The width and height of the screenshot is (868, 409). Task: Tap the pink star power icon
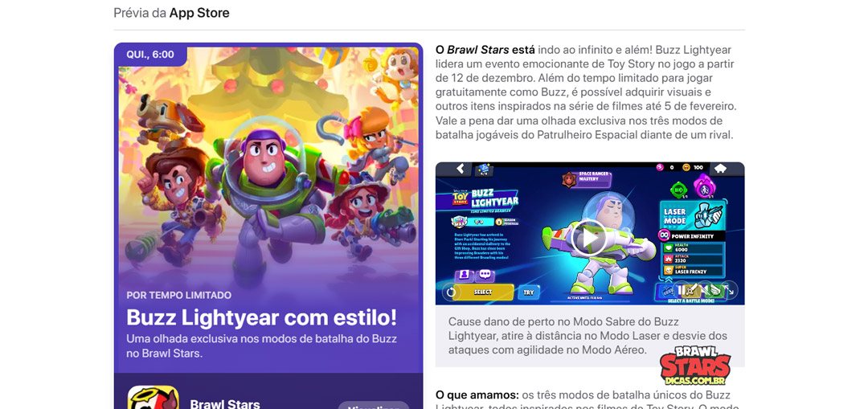click(x=703, y=186)
